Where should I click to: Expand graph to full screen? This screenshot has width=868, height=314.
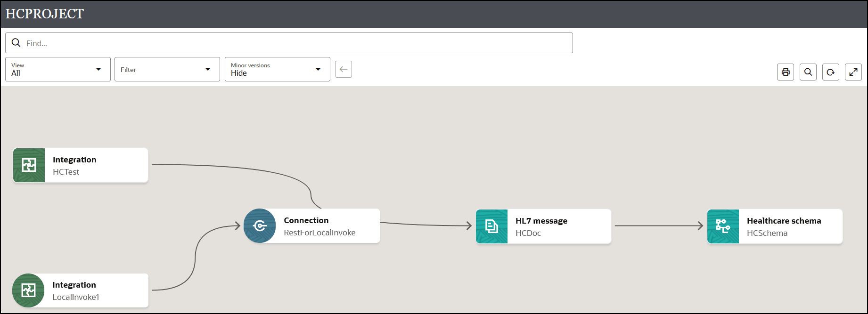coord(853,72)
